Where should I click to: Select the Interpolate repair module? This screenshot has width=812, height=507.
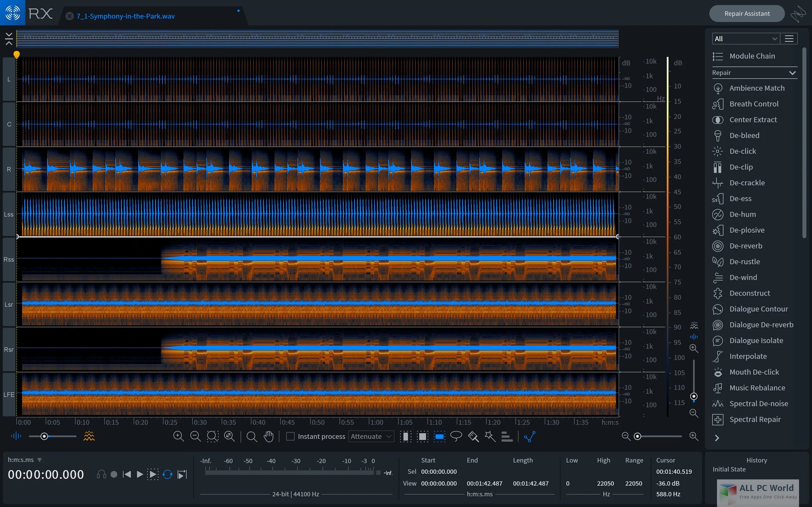[x=748, y=356]
